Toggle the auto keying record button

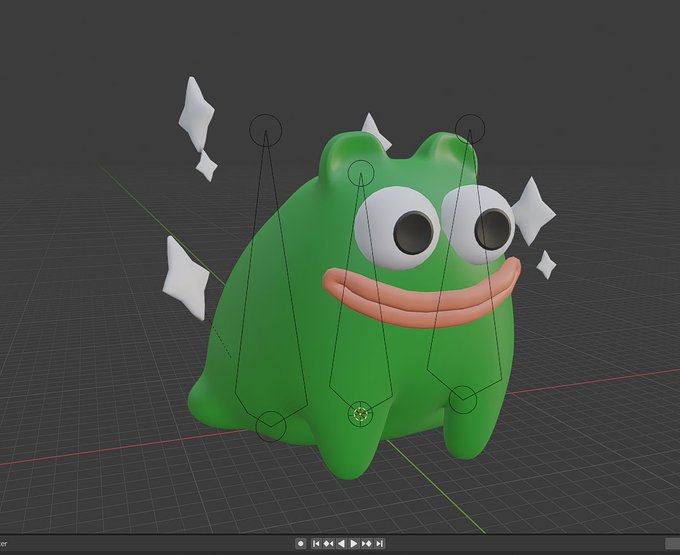tap(301, 543)
